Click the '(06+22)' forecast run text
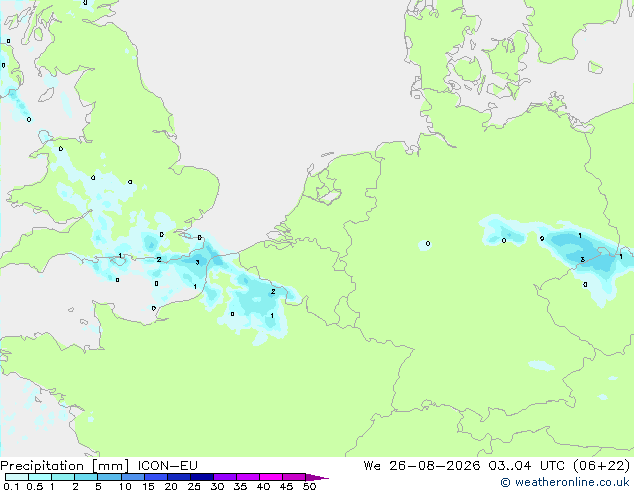The image size is (634, 490). pyautogui.click(x=602, y=466)
